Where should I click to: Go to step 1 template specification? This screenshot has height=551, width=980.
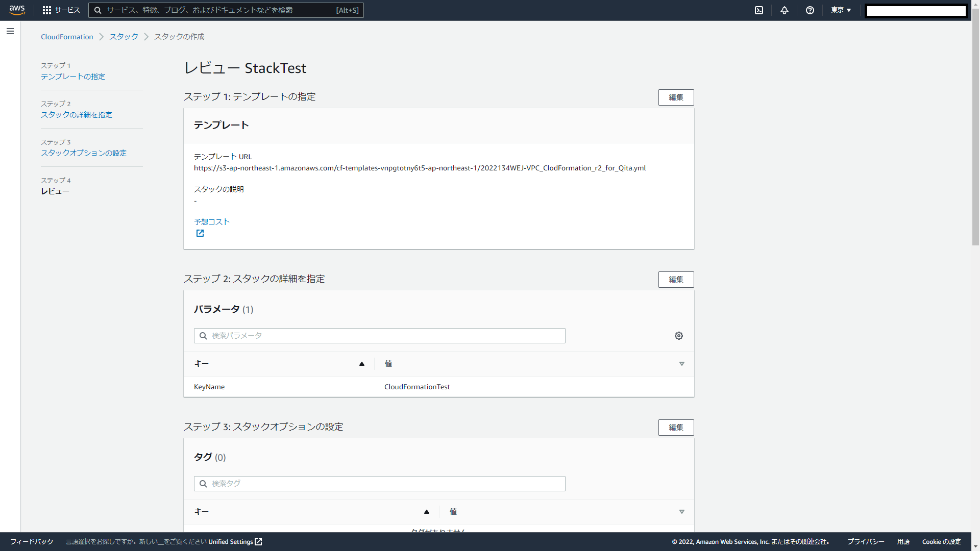pos(73,77)
